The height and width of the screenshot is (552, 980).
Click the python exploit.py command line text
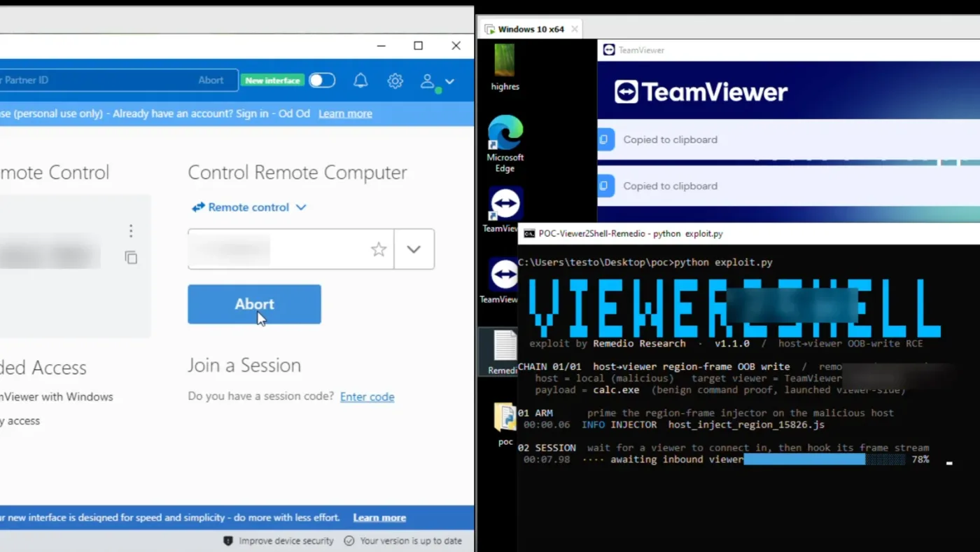click(x=722, y=263)
